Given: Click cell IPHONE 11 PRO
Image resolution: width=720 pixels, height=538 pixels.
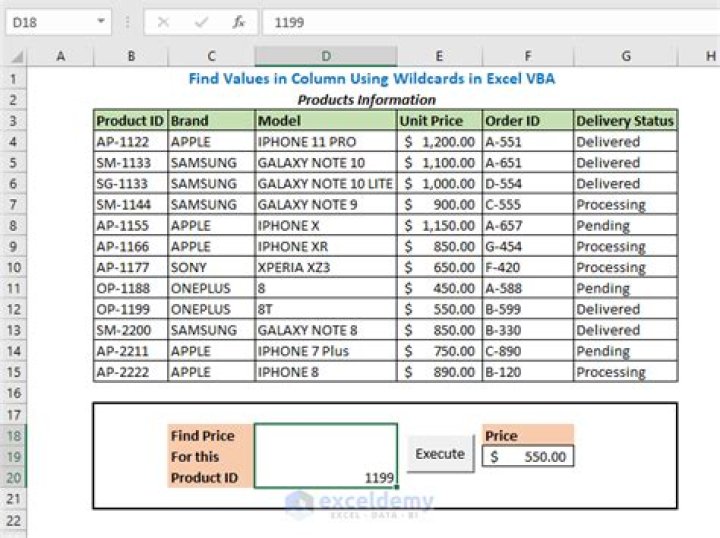Looking at the screenshot, I should 326,142.
